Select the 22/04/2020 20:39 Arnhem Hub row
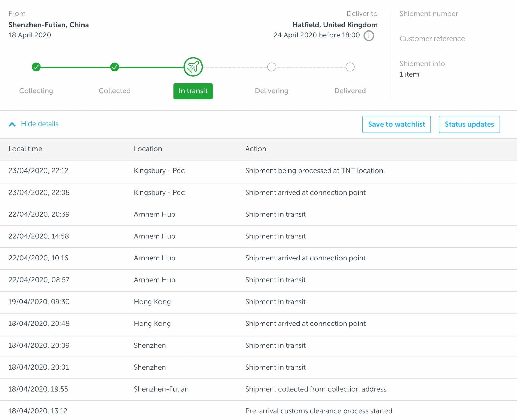The height and width of the screenshot is (420, 517). pos(155,214)
